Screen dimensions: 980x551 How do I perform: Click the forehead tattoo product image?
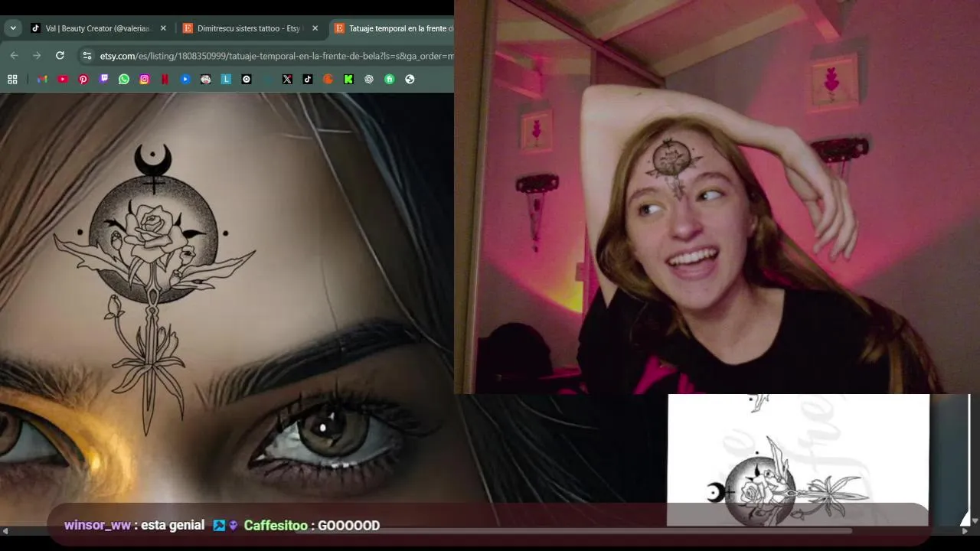tap(227, 298)
